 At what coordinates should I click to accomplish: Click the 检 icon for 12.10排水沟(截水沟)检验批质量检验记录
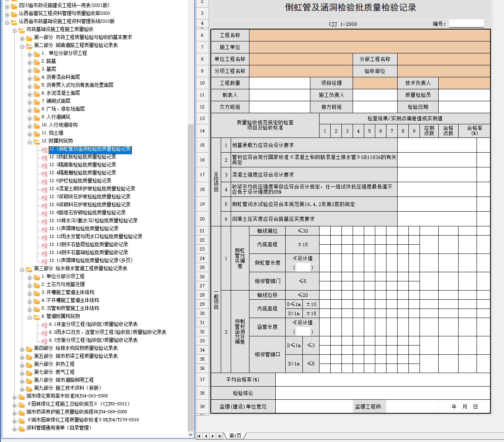click(45, 221)
